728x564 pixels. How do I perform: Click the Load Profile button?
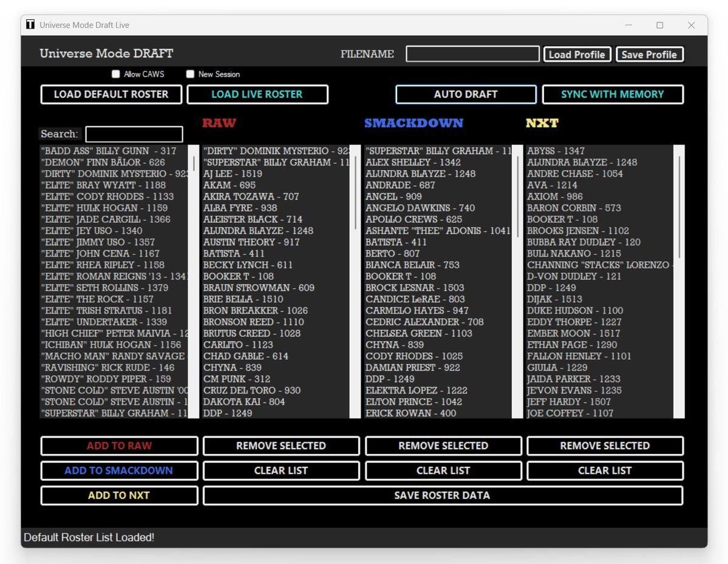577,54
